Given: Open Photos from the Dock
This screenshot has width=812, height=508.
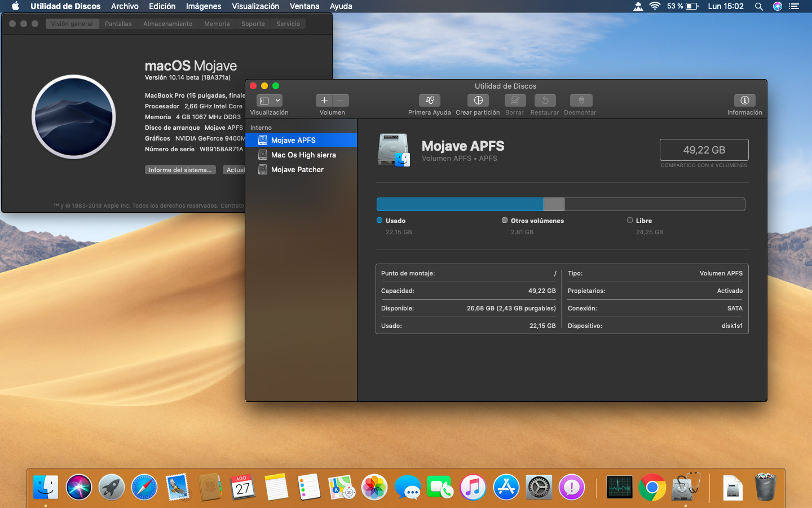Looking at the screenshot, I should (374, 487).
